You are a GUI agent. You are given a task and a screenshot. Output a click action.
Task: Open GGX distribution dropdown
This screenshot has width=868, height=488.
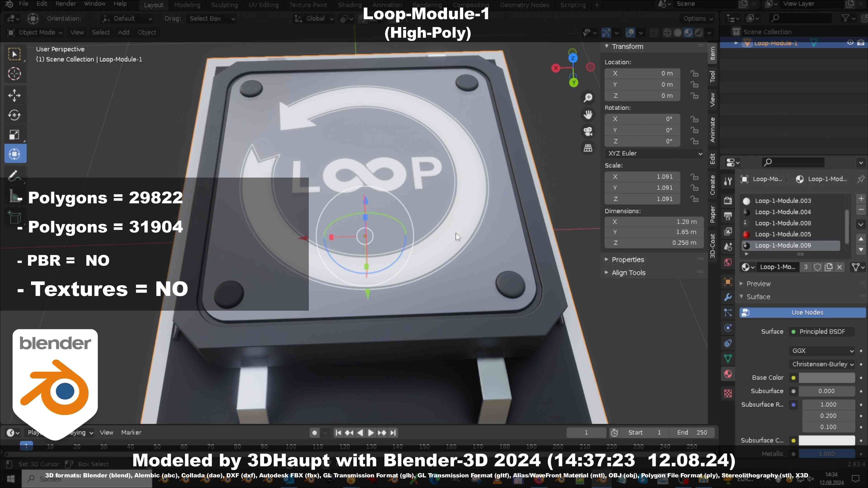click(821, 351)
